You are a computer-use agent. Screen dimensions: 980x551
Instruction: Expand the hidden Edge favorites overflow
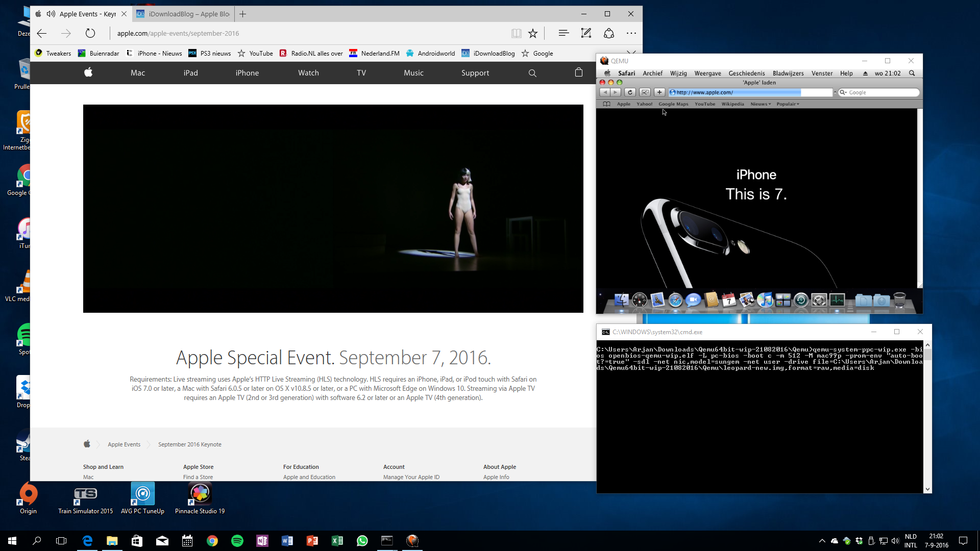tap(631, 53)
